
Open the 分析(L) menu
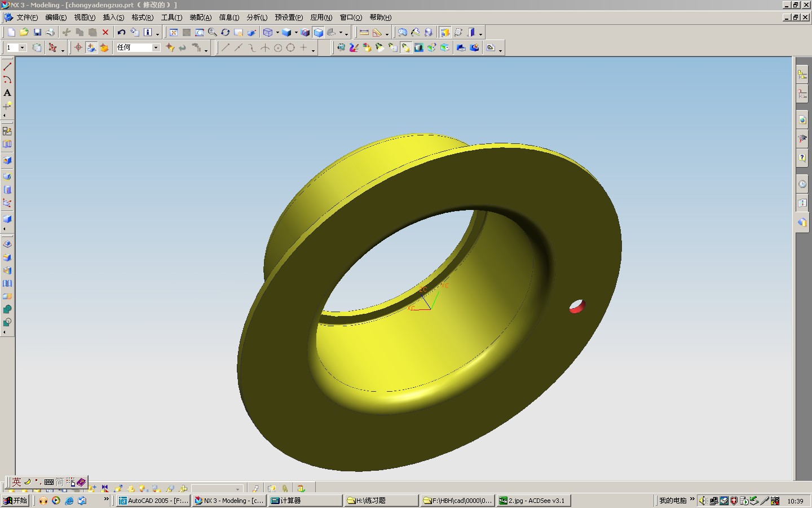pos(257,17)
